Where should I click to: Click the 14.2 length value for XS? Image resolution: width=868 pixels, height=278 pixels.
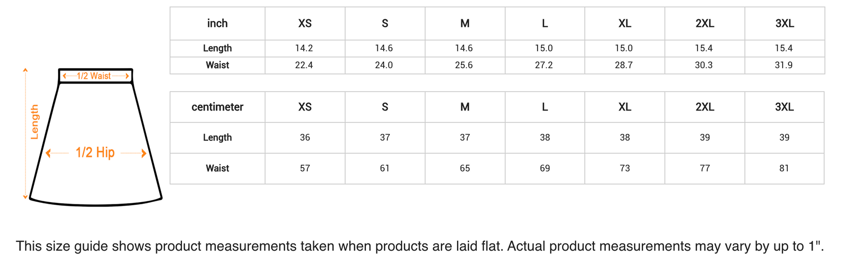click(304, 48)
